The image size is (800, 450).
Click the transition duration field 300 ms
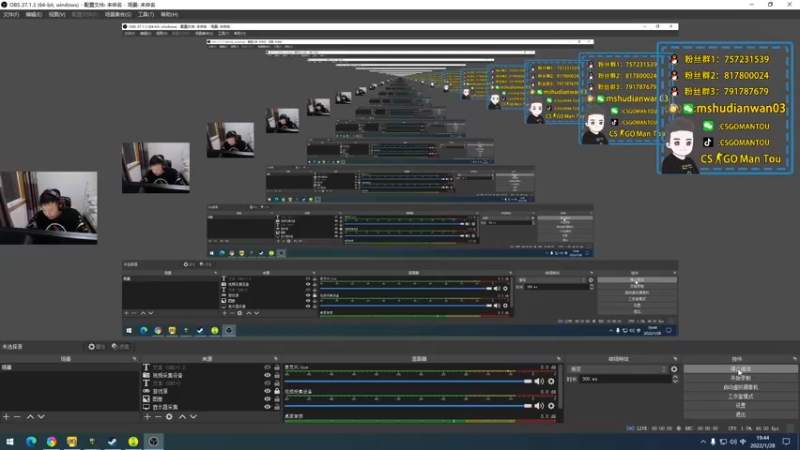pos(625,379)
